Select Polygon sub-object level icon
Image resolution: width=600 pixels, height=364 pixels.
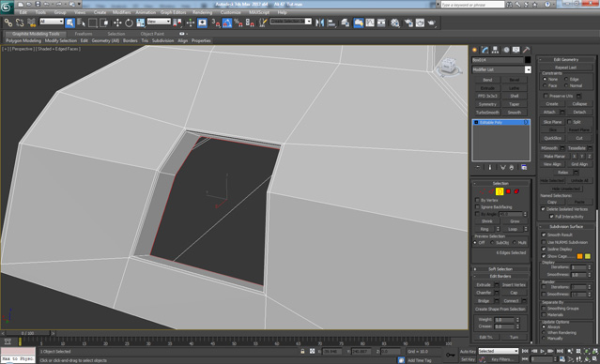tap(508, 191)
